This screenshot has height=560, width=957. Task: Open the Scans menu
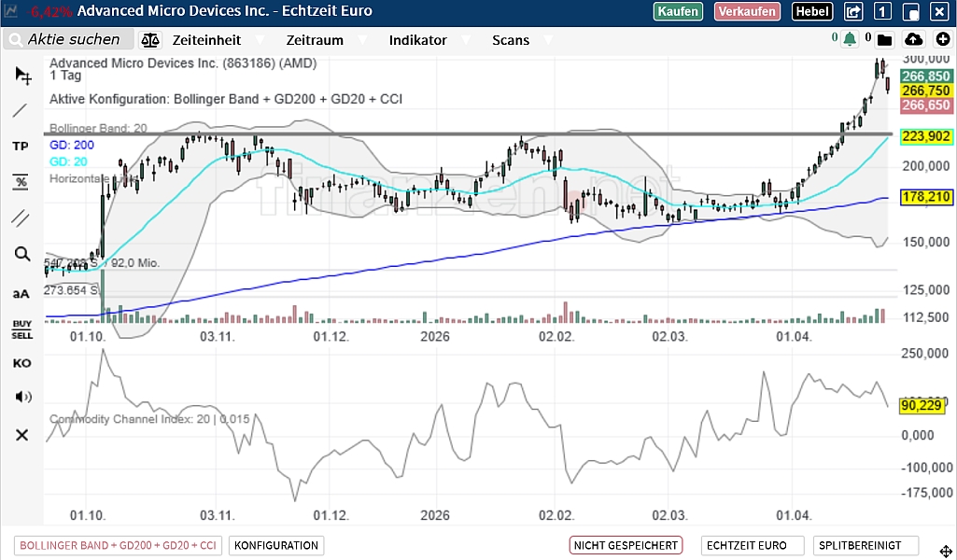coord(510,40)
